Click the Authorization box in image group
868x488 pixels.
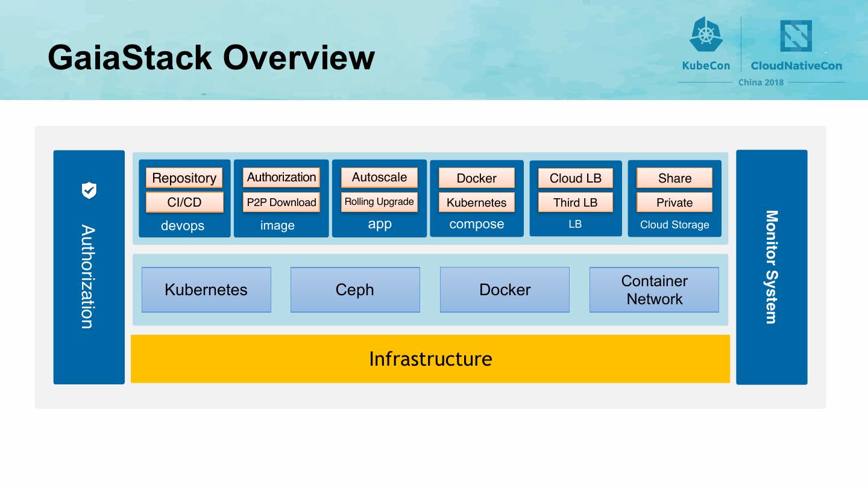[x=281, y=177]
